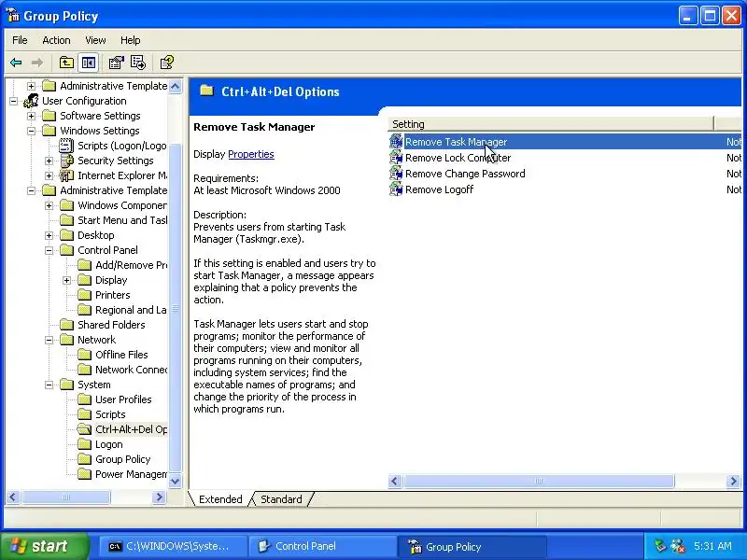
Task: Click the Group Policy title bar icon
Action: click(13, 15)
